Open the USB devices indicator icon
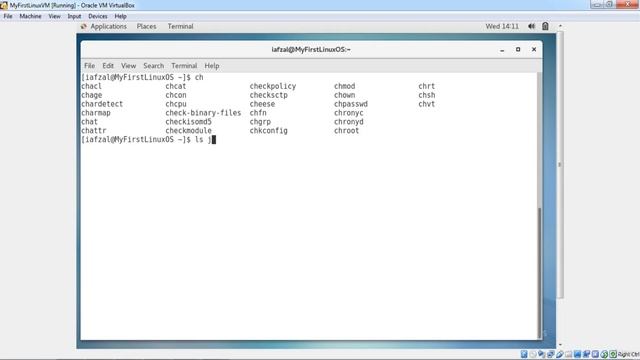 point(560,354)
